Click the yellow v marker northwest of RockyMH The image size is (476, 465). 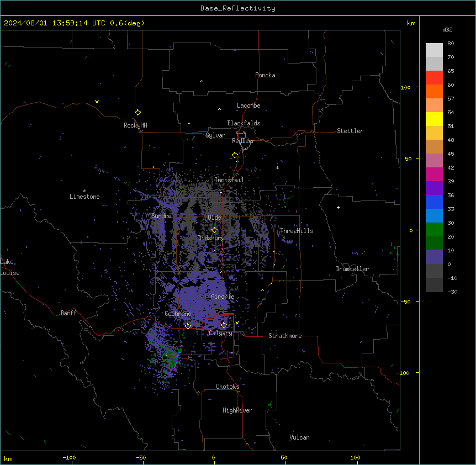pos(97,102)
